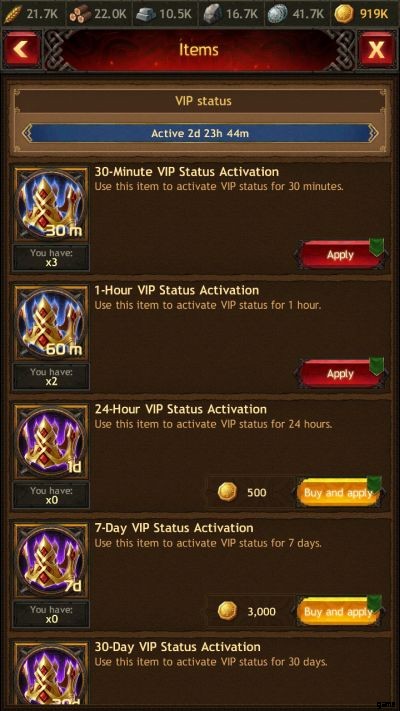Apply the 1-Hour VIP Status item
This screenshot has width=400, height=711.
click(x=340, y=374)
